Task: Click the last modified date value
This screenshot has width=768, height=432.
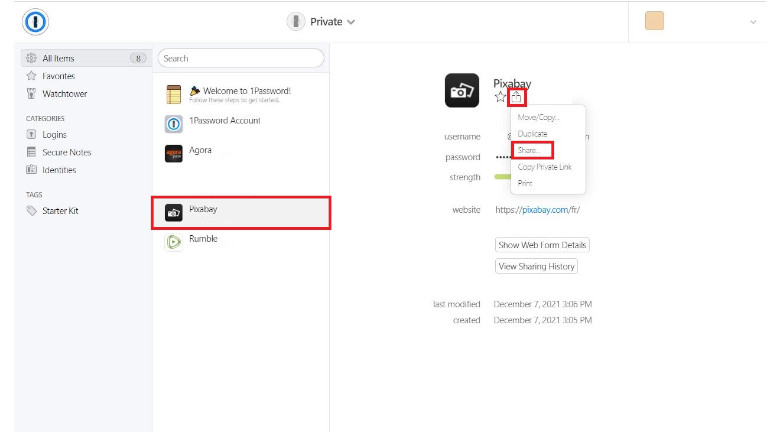Action: pyautogui.click(x=543, y=304)
